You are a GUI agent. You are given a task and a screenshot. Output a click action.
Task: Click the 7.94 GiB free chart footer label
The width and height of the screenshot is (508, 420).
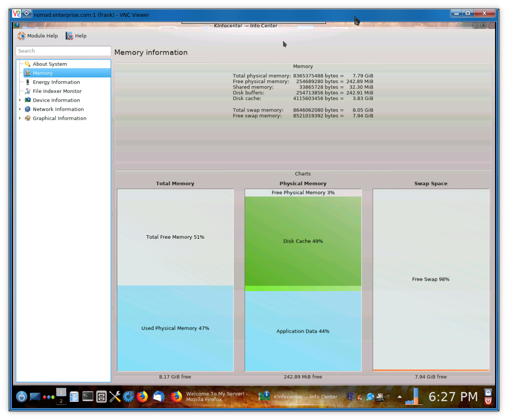coord(431,377)
